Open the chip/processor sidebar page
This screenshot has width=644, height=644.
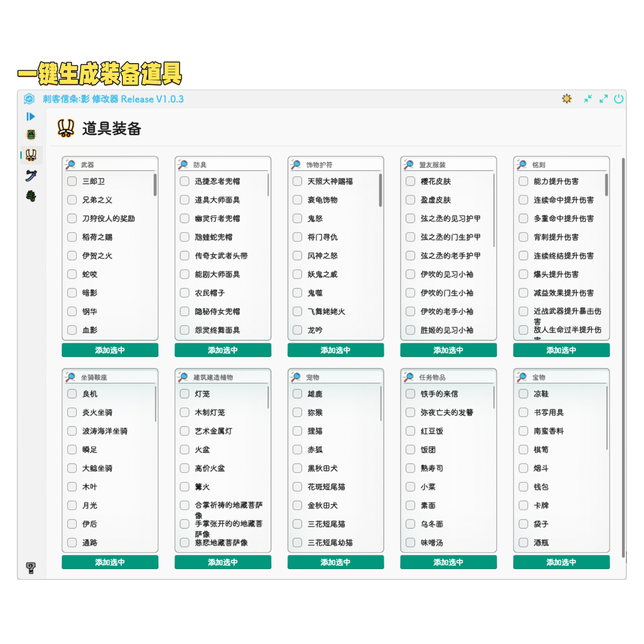31,135
